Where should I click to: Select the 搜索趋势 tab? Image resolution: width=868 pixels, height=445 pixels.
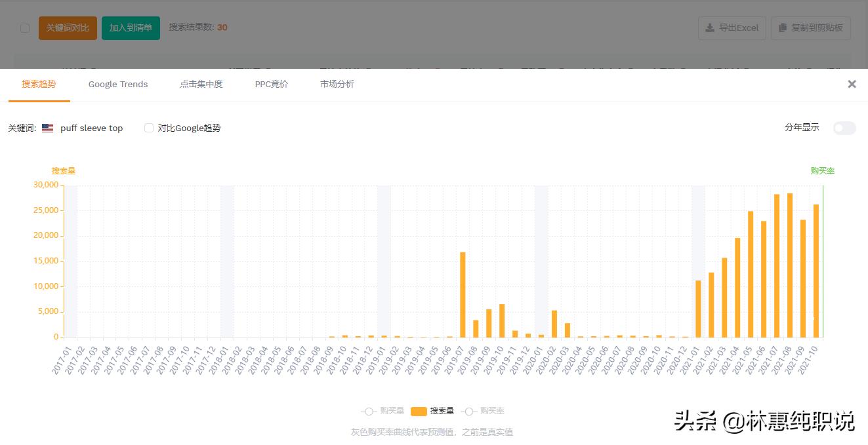pos(39,84)
